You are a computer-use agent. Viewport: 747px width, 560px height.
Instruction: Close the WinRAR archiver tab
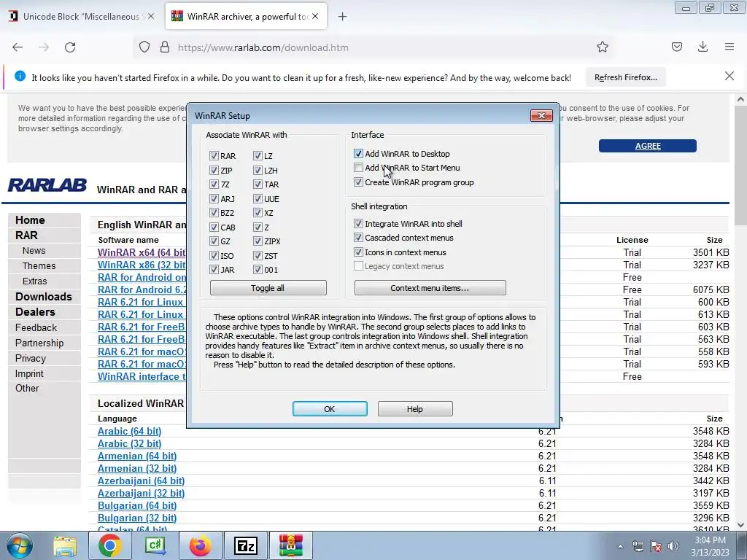coord(315,16)
